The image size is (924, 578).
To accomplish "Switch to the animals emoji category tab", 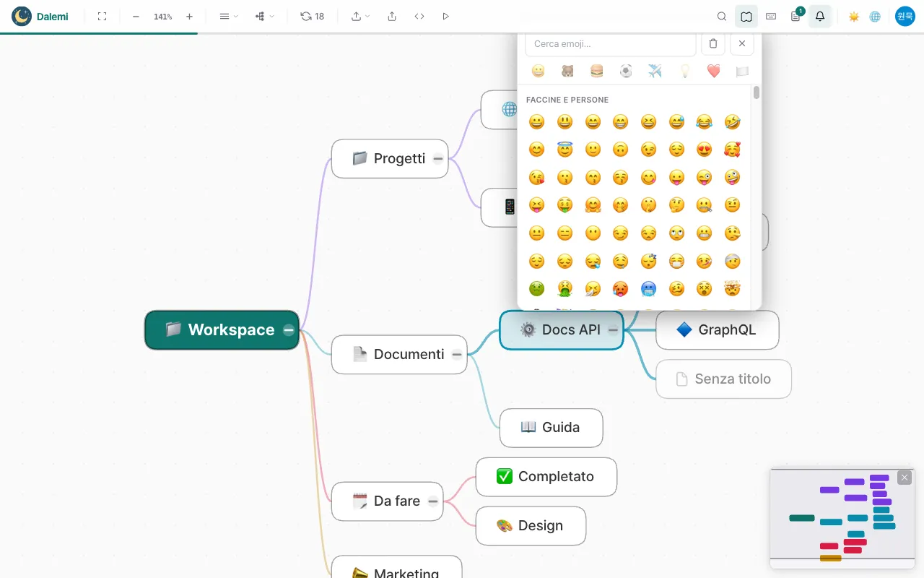I will click(x=567, y=71).
